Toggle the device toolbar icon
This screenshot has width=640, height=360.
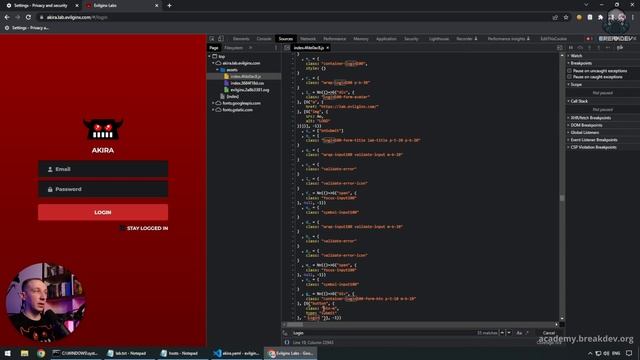(x=221, y=38)
